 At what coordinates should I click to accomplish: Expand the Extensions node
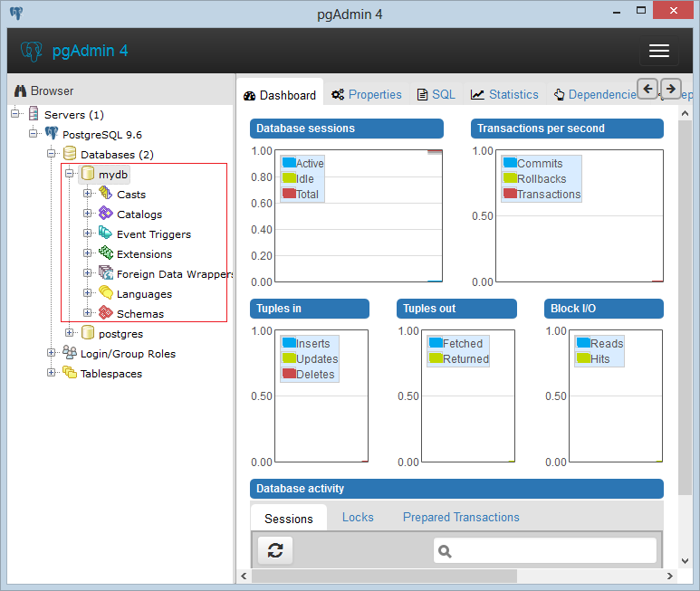coord(88,253)
